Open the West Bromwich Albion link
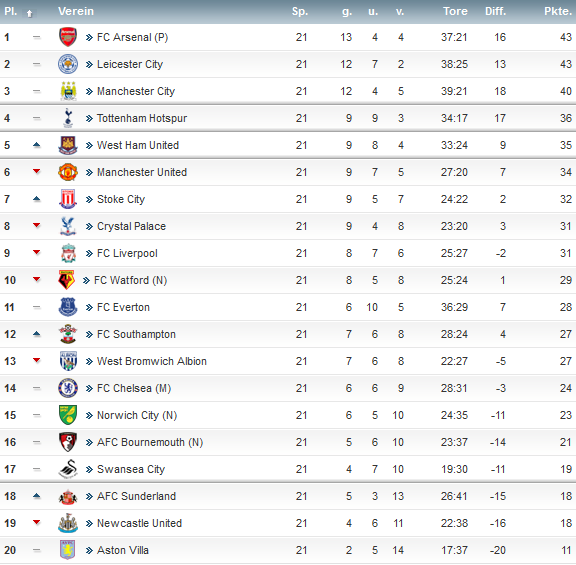This screenshot has width=576, height=565. [x=152, y=361]
